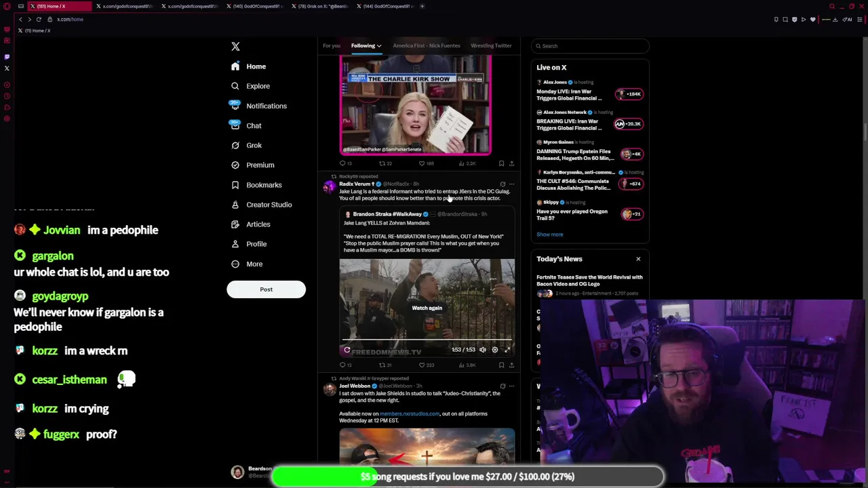This screenshot has height=488, width=868.
Task: Open Beardson account menu at sidebar bottom
Action: tap(252, 472)
